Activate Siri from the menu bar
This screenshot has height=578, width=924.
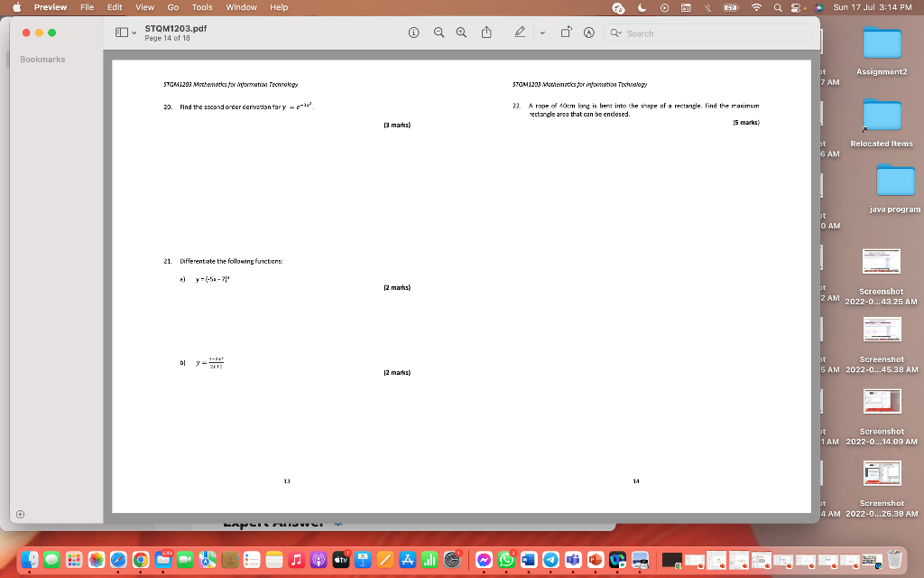tap(818, 7)
